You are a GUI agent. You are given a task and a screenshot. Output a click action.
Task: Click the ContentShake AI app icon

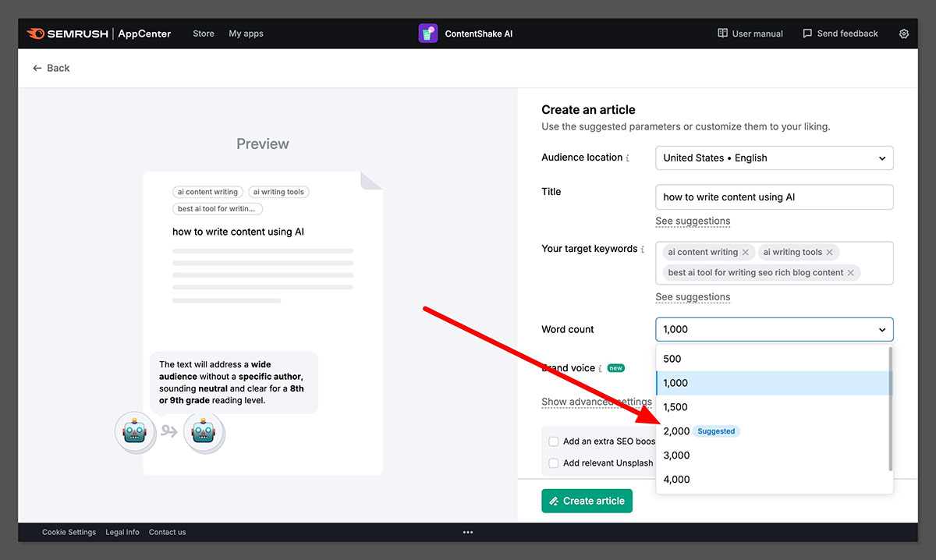(427, 34)
